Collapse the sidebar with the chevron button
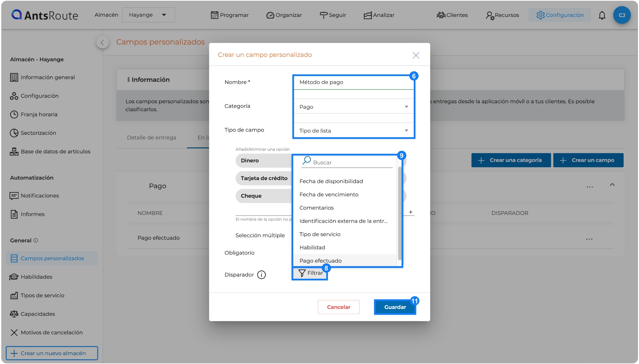This screenshot has width=639, height=364. [x=102, y=42]
